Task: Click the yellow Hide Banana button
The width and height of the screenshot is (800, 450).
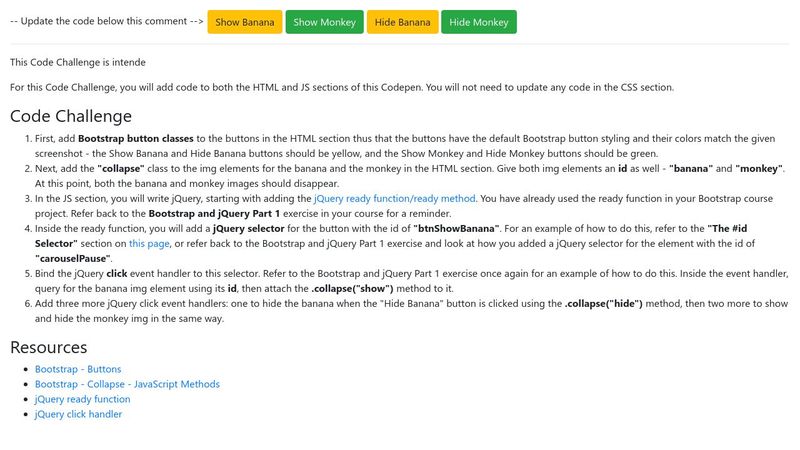Action: tap(403, 22)
